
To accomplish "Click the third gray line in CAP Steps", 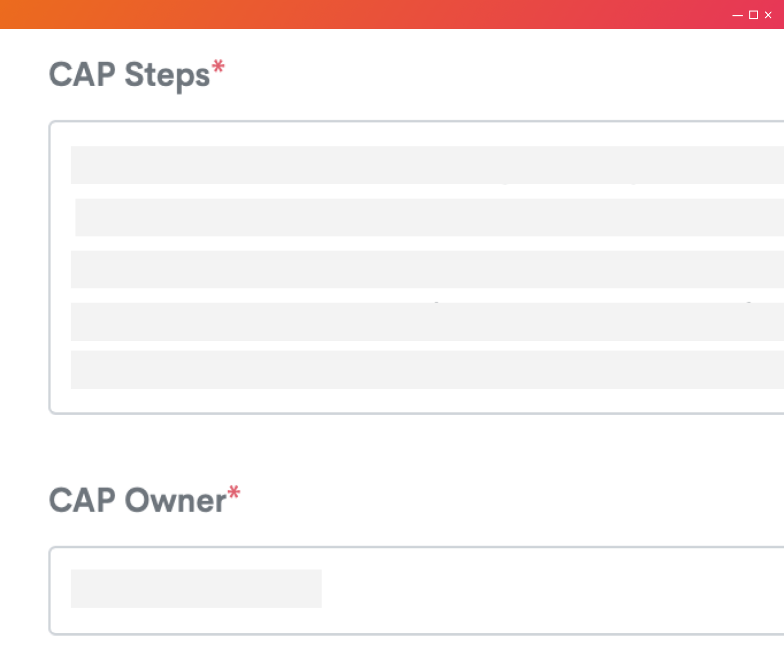I will pyautogui.click(x=427, y=269).
